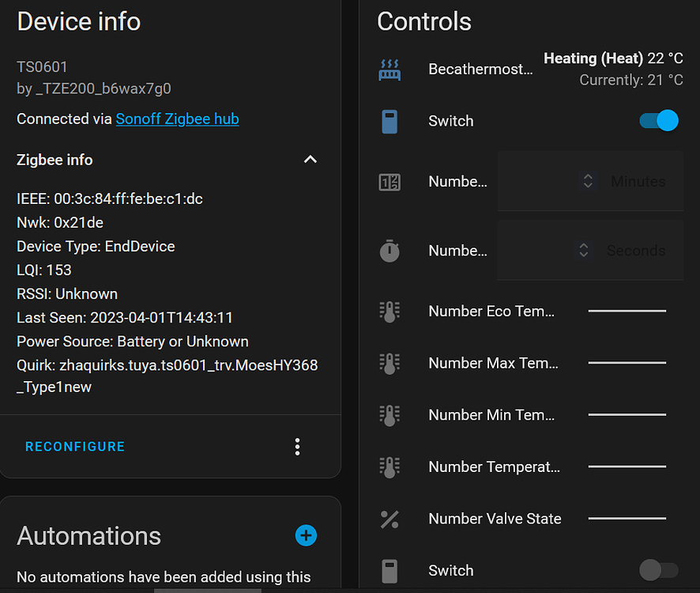700x593 pixels.
Task: Adjust the Number Temperature slider
Action: tap(627, 466)
